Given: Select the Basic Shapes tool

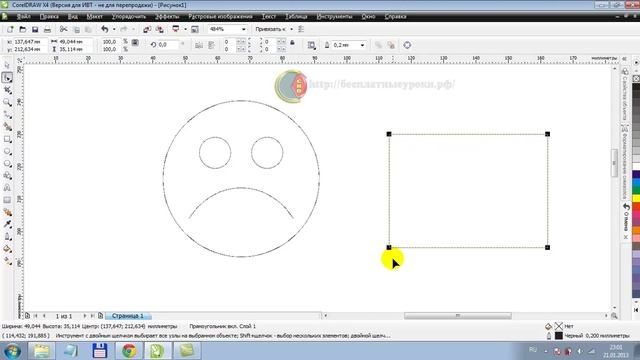Looking at the screenshot, I should point(7,176).
